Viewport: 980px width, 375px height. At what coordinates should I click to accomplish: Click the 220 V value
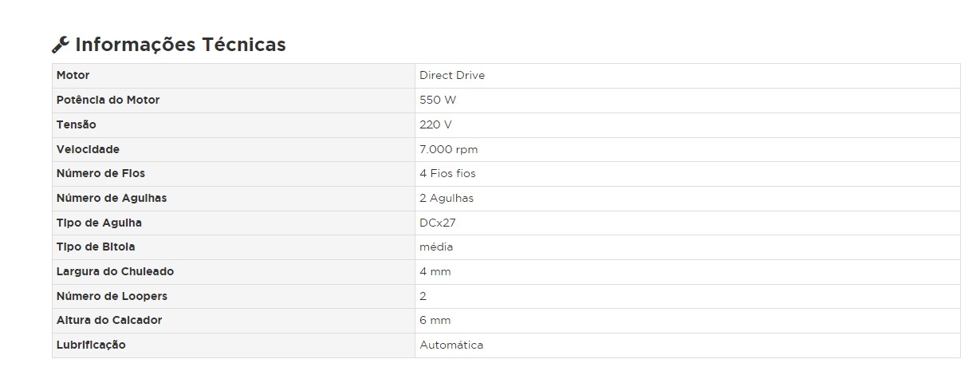[x=436, y=125]
